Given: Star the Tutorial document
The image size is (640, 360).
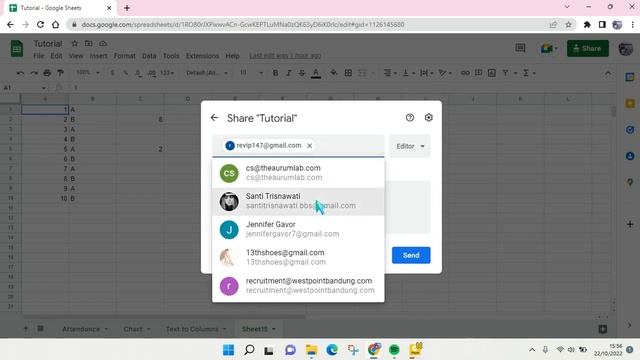Looking at the screenshot, I should coord(75,43).
